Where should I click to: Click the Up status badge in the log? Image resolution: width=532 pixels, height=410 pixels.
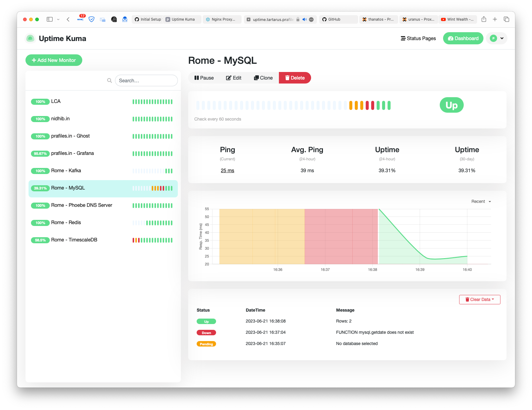[206, 322]
